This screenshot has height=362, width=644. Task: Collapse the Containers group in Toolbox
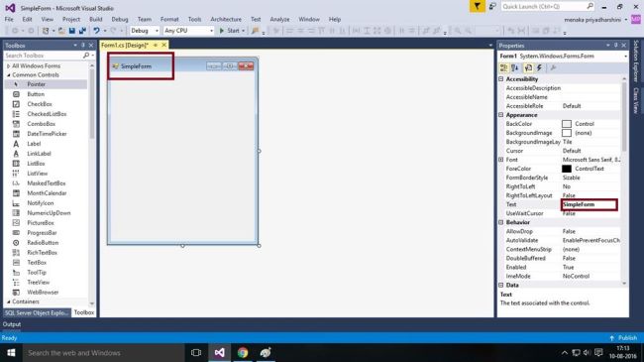(x=8, y=302)
